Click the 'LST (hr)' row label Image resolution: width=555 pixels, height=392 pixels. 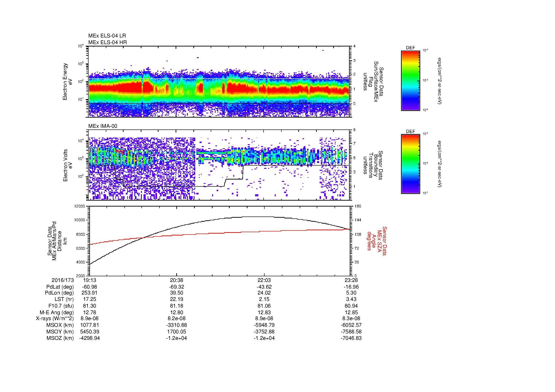(64, 300)
